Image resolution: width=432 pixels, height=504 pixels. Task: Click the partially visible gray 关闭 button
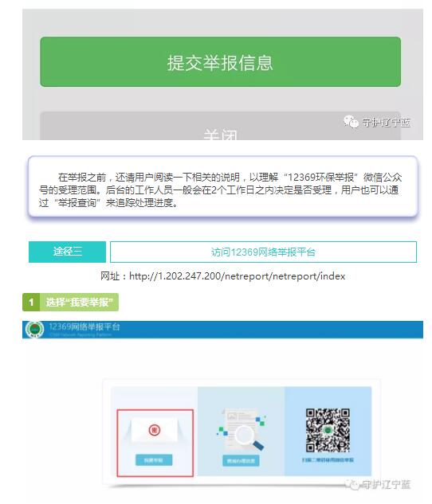pos(220,126)
